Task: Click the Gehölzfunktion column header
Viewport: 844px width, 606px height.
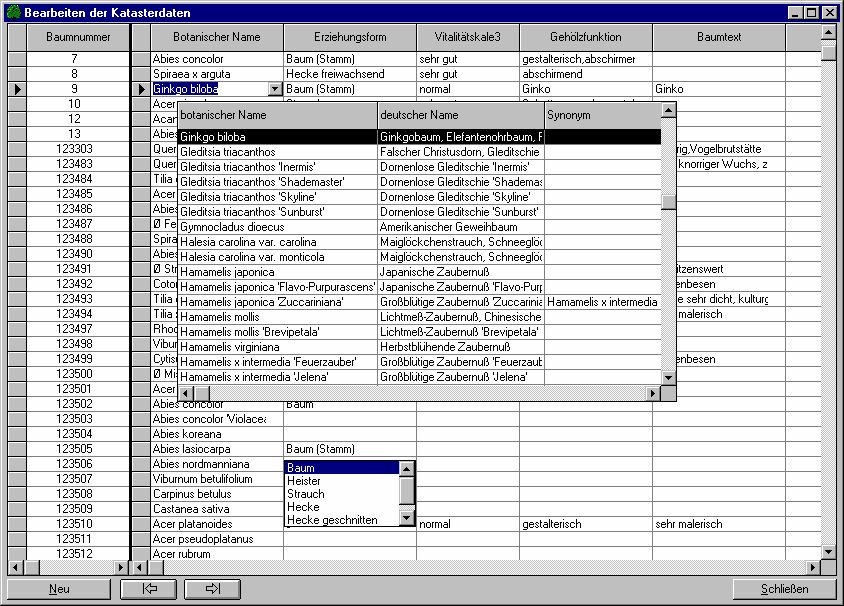Action: tap(586, 37)
